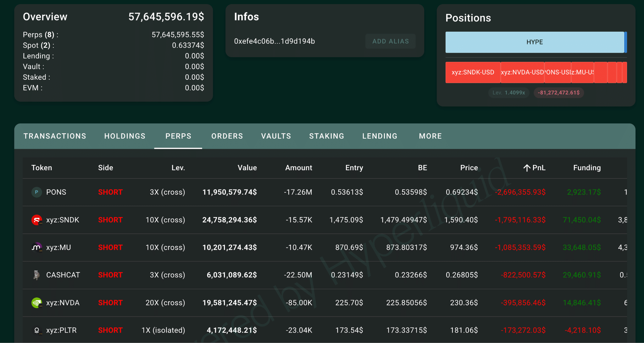This screenshot has width=644, height=343.
Task: Open the Orders tab
Action: [227, 136]
